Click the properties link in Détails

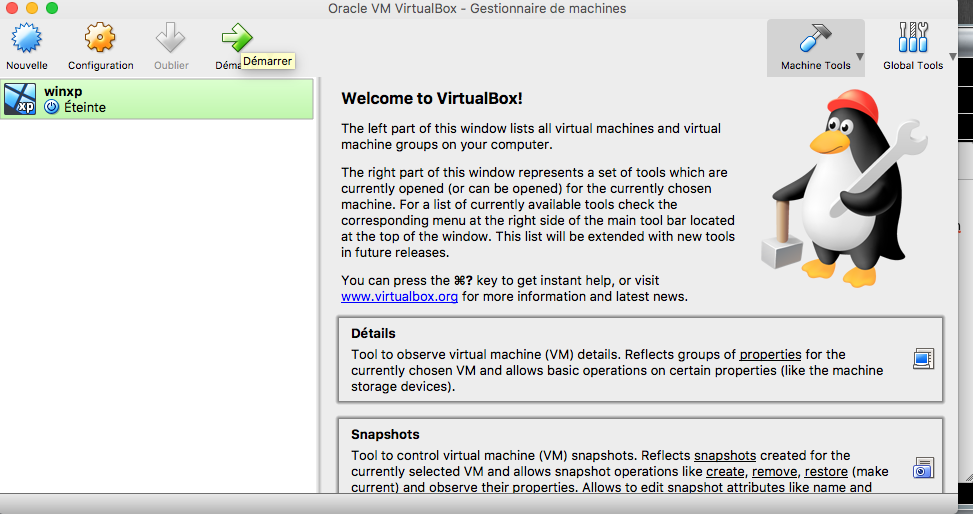coord(770,354)
